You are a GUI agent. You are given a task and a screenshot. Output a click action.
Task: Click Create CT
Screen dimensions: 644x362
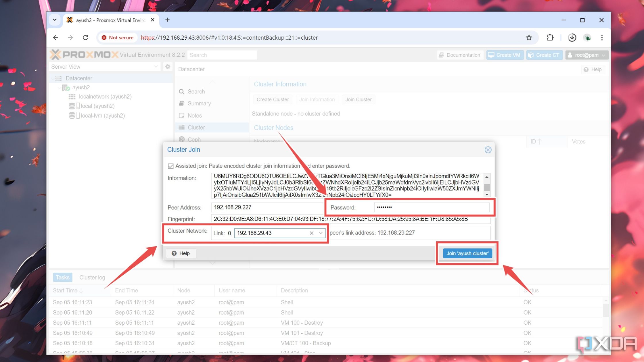click(544, 55)
